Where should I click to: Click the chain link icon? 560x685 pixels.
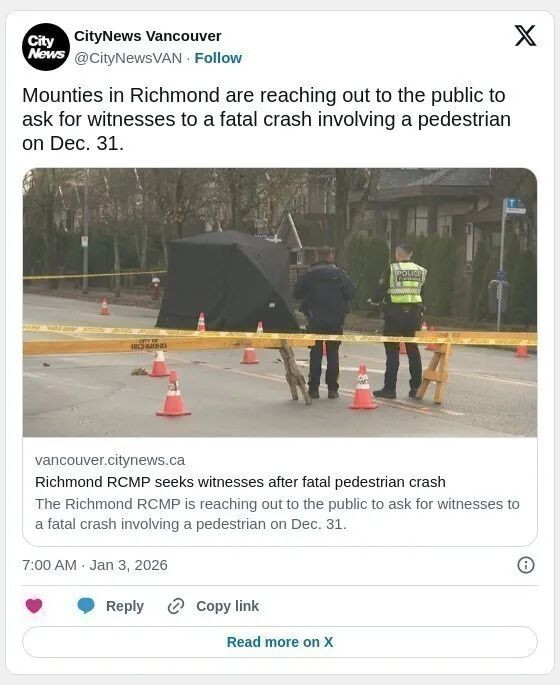tap(176, 606)
